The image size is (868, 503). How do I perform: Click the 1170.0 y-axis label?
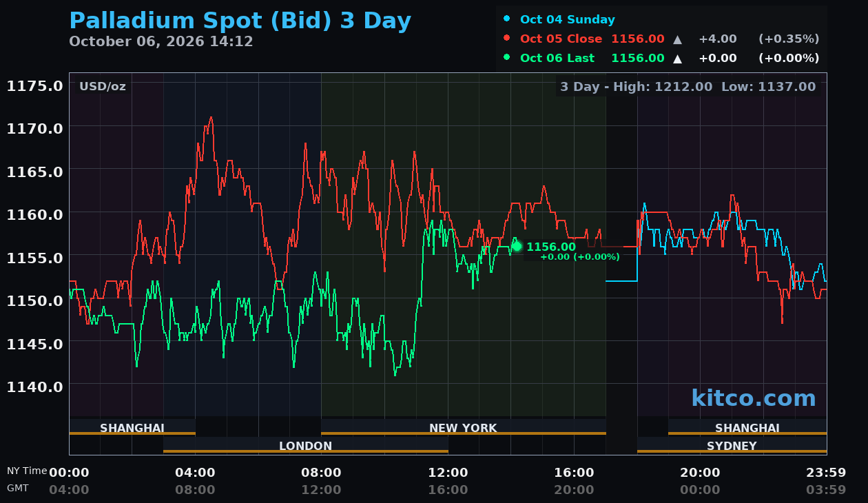point(35,128)
